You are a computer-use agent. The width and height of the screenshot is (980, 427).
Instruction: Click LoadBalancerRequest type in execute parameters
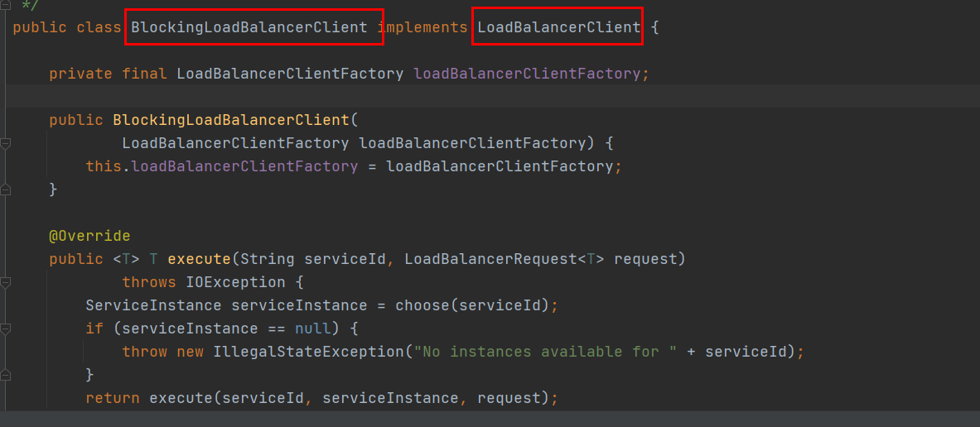[490, 259]
